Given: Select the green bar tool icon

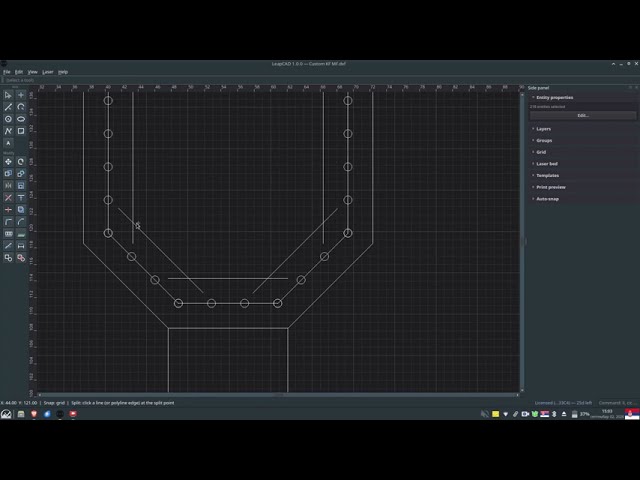Looking at the screenshot, I should 21,233.
